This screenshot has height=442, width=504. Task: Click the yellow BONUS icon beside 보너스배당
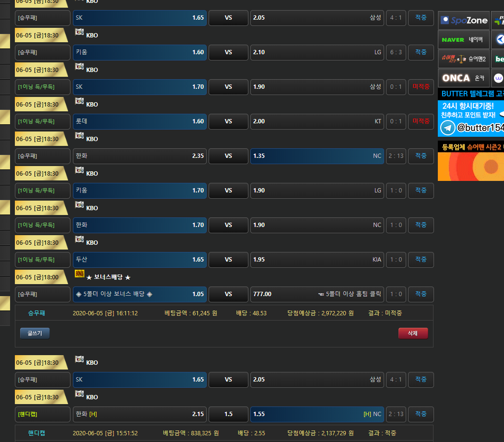[x=80, y=274]
